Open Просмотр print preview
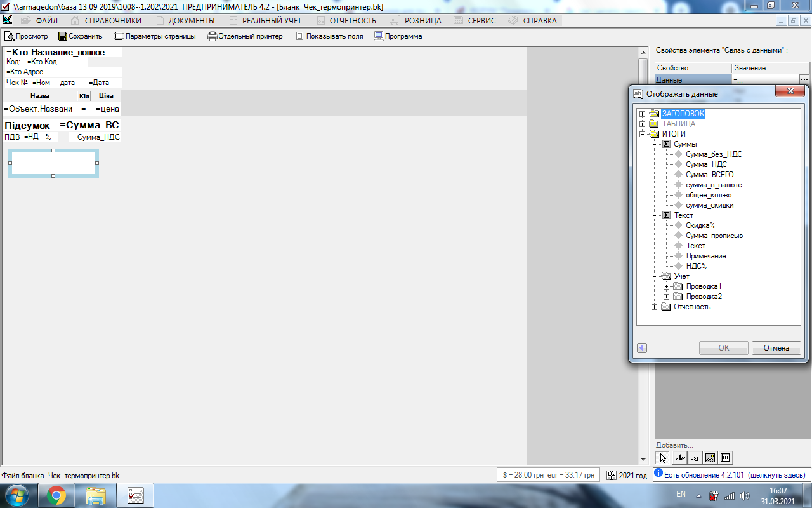This screenshot has width=812, height=508. coord(26,36)
